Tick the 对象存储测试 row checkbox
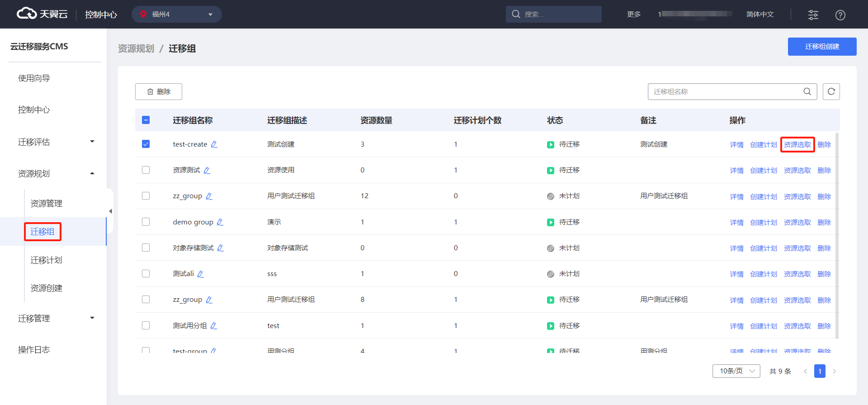 (146, 248)
